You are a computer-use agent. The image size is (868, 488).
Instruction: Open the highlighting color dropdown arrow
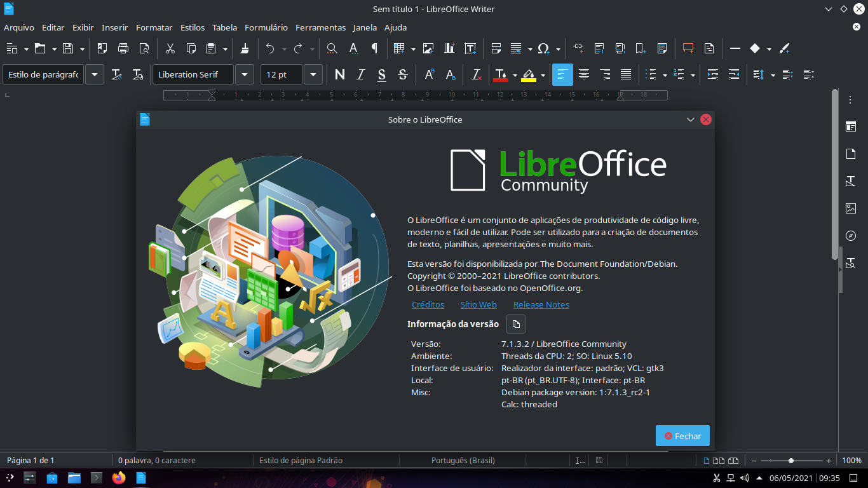(x=543, y=75)
